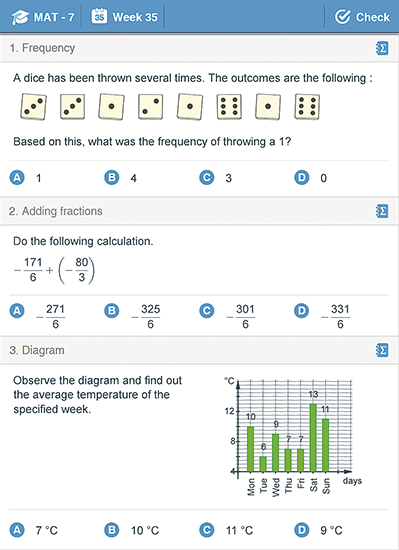Open the sigma notebook icon for Diagram
The height and width of the screenshot is (550, 399).
pos(382,350)
